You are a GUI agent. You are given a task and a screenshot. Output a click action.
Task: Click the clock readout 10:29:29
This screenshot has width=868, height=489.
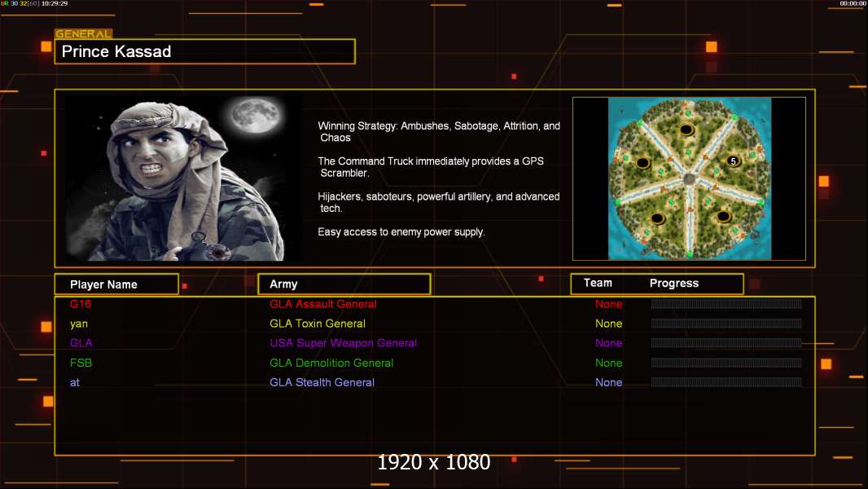(55, 3)
